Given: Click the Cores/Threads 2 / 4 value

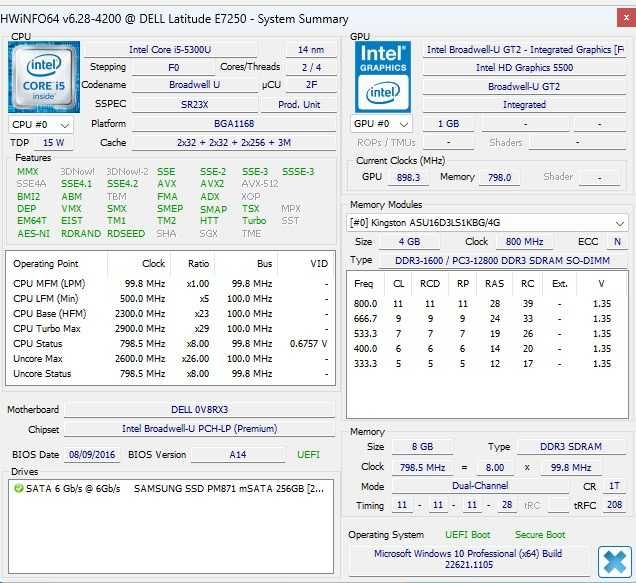Looking at the screenshot, I should [x=311, y=67].
